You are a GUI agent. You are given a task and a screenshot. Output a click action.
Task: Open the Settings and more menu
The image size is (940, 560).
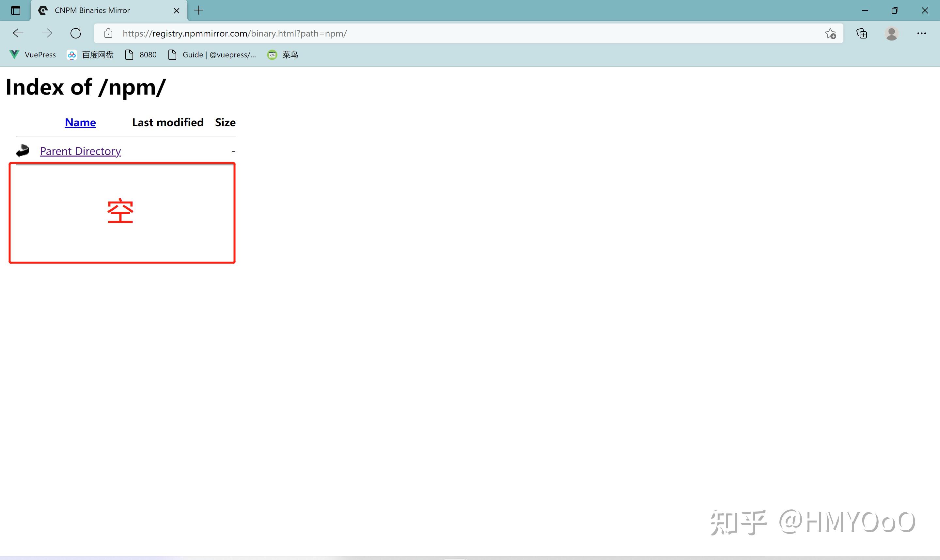tap(921, 34)
